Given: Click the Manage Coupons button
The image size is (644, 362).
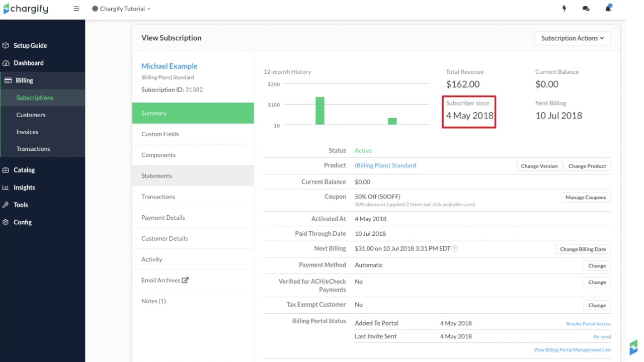Looking at the screenshot, I should (x=586, y=198).
